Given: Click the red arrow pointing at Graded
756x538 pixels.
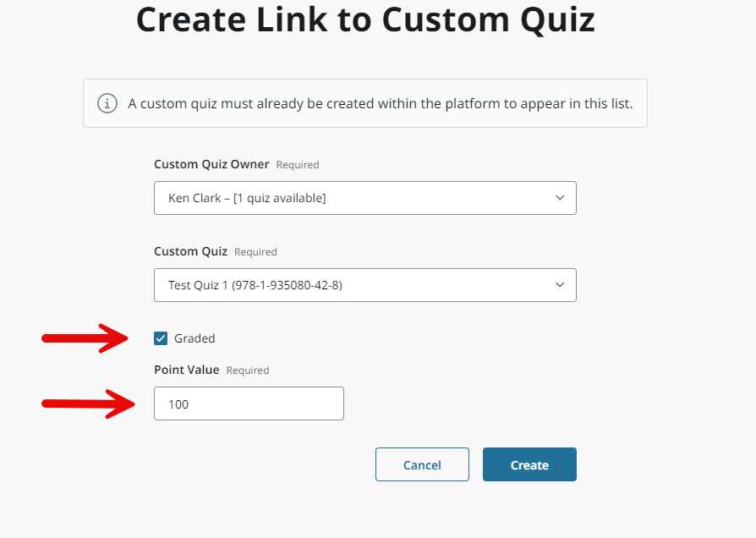Looking at the screenshot, I should pos(85,338).
